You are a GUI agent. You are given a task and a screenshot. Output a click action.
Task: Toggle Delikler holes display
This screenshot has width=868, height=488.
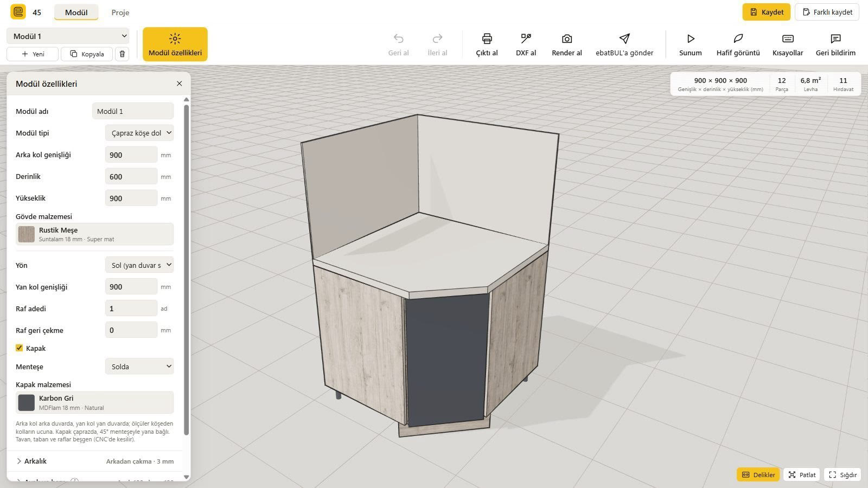pos(758,474)
